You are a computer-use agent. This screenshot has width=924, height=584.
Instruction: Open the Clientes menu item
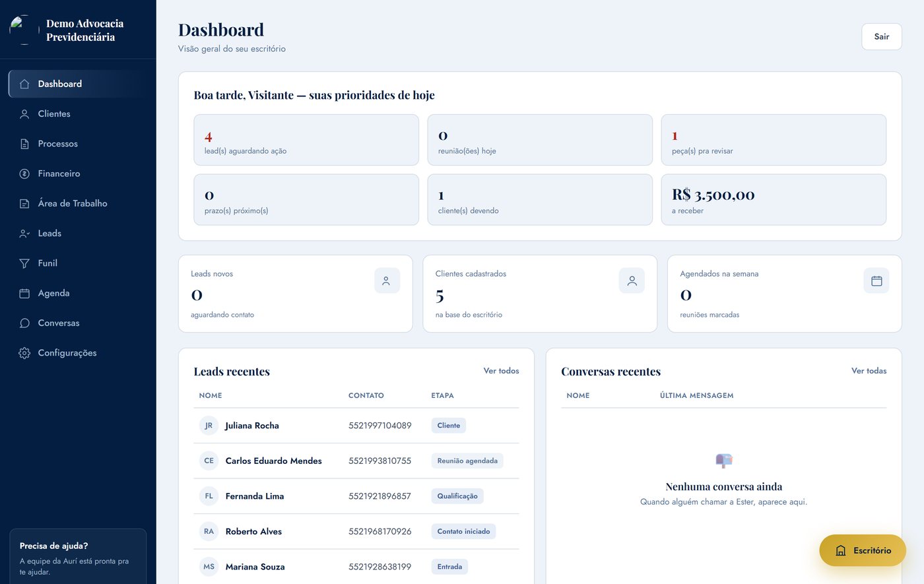pos(78,114)
